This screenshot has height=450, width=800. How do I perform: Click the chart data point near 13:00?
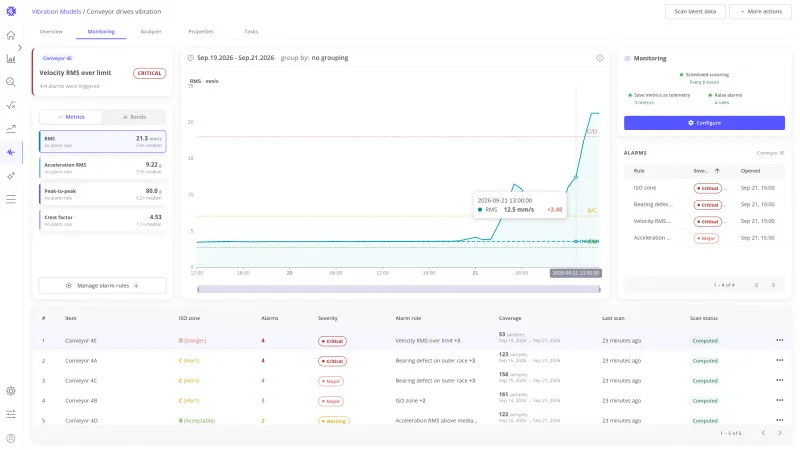point(576,177)
